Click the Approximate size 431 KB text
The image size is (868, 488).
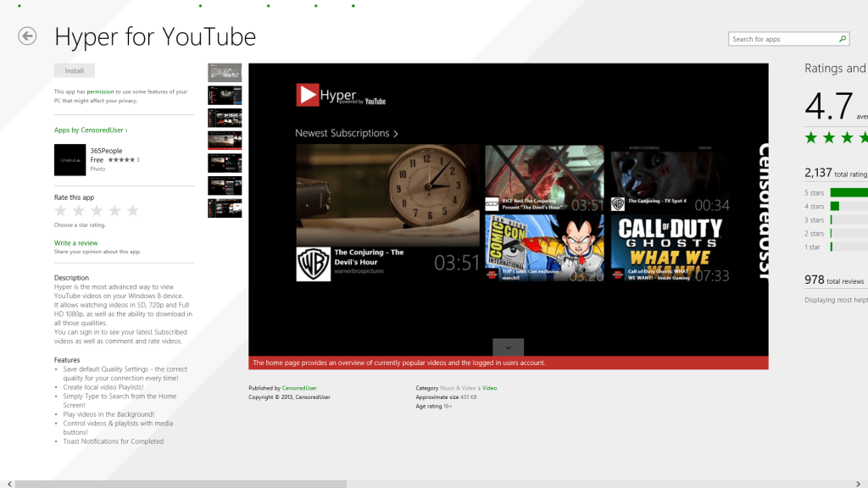446,397
